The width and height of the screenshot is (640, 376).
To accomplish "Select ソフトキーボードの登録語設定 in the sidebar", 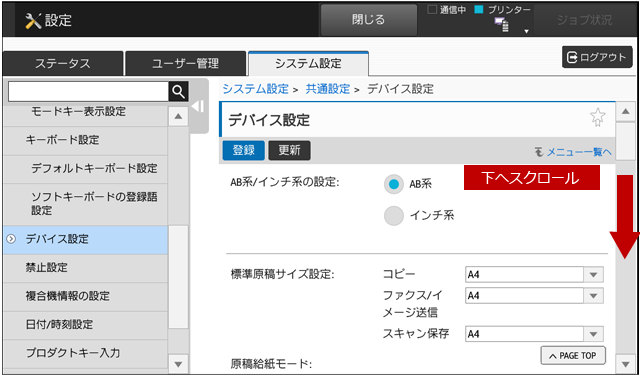I will tap(85, 204).
